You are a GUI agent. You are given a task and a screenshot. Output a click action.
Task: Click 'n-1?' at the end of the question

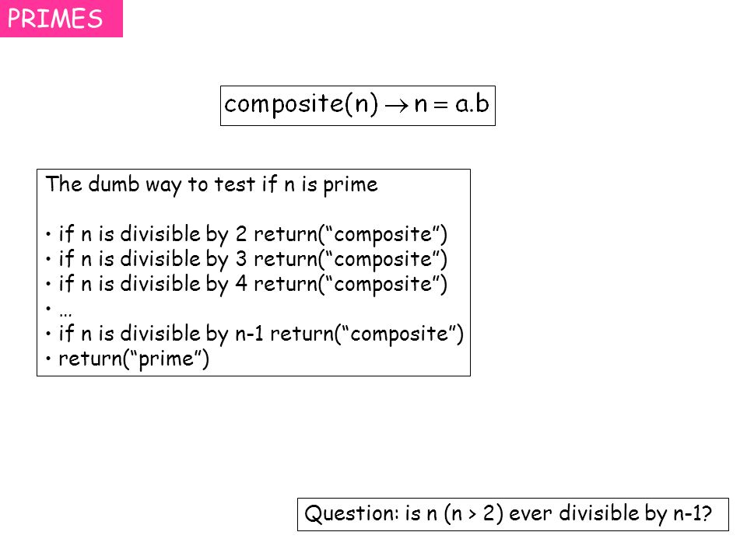pos(693,514)
